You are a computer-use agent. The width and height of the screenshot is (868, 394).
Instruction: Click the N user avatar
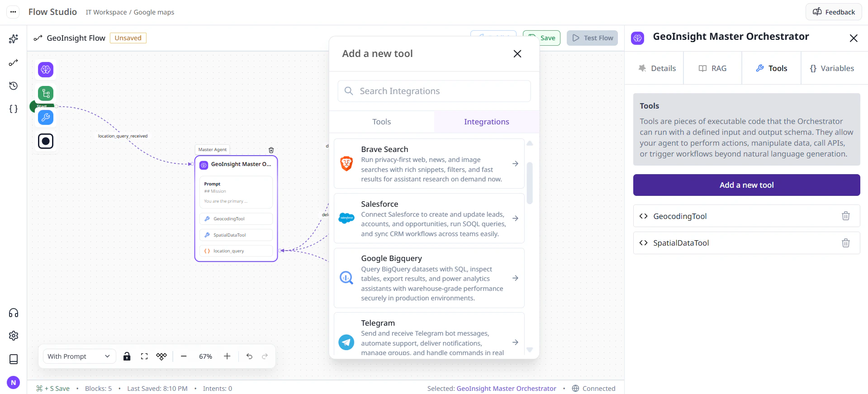pyautogui.click(x=14, y=383)
